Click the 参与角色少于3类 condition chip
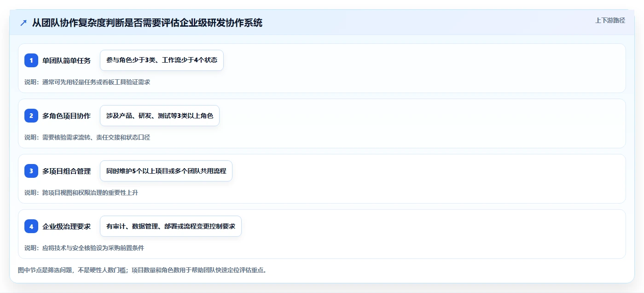This screenshot has width=644, height=293. pos(162,60)
